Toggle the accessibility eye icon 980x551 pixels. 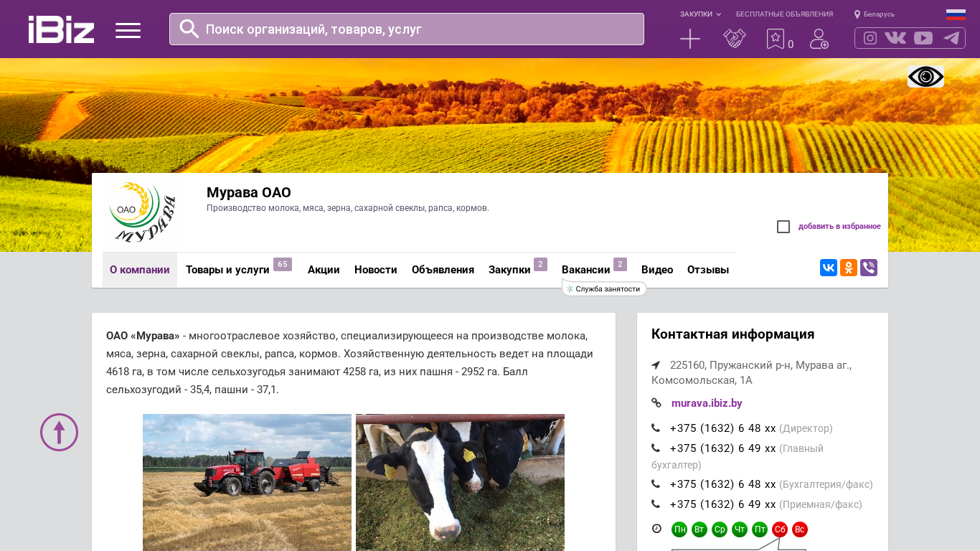point(925,77)
